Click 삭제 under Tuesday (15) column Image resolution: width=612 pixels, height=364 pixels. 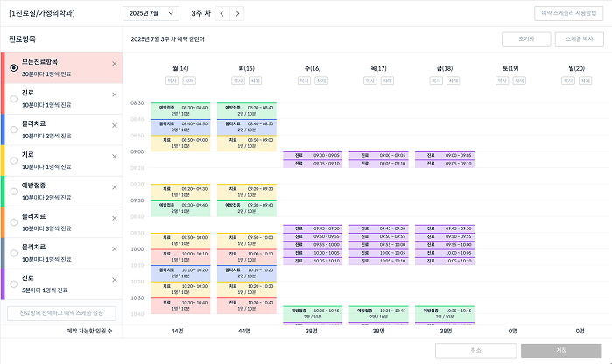[x=255, y=80]
